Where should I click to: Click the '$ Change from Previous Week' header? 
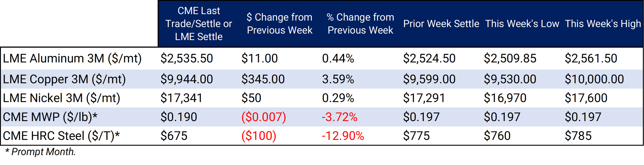279,24
